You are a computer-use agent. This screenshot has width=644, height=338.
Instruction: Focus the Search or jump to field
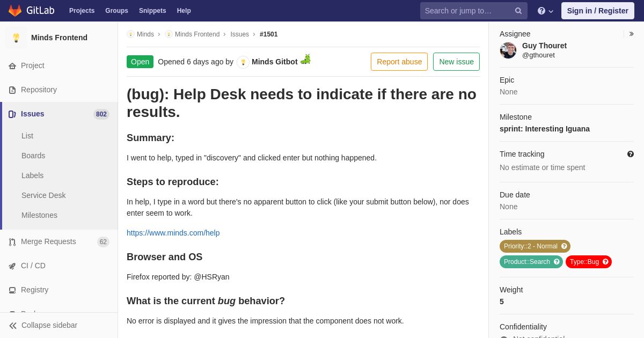473,11
